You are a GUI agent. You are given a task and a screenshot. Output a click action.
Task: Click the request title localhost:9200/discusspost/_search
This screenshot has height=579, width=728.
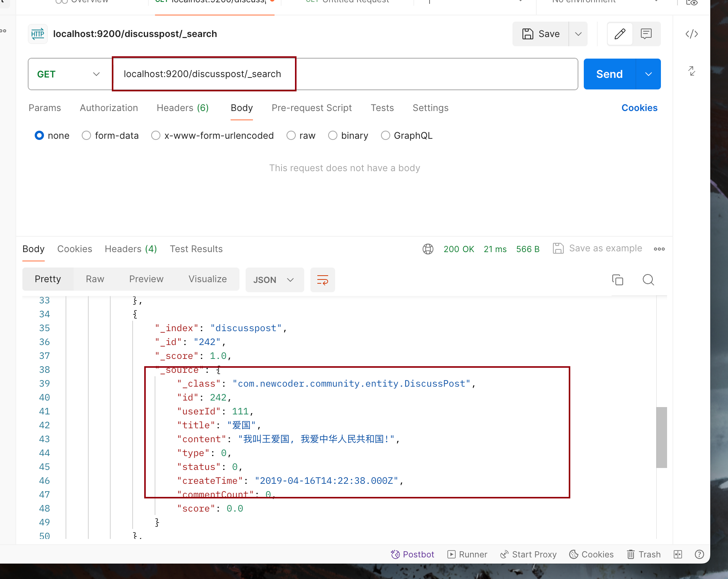135,34
